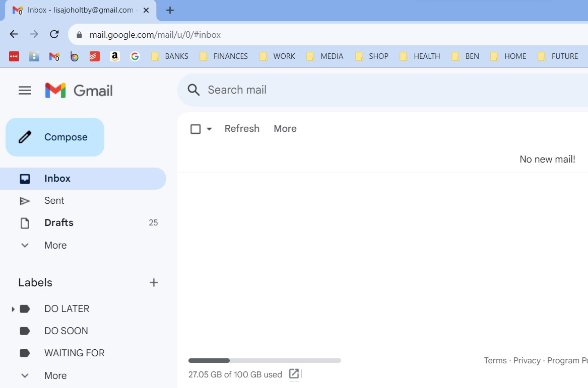This screenshot has width=588, height=388.
Task: Open the SHOP bookmark folder
Action: pyautogui.click(x=372, y=56)
